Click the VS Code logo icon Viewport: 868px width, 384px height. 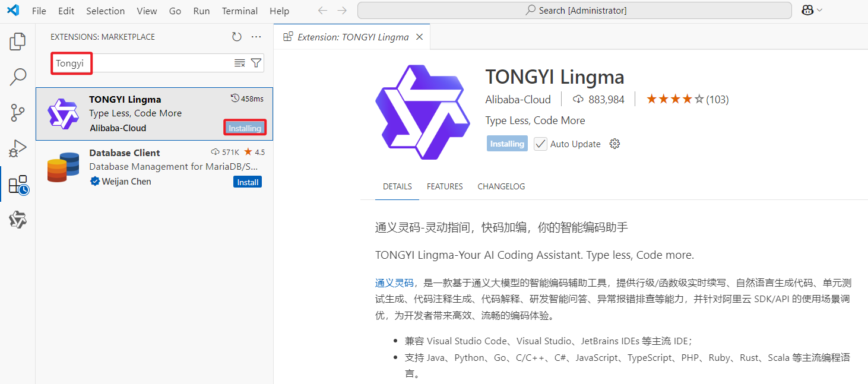(13, 10)
